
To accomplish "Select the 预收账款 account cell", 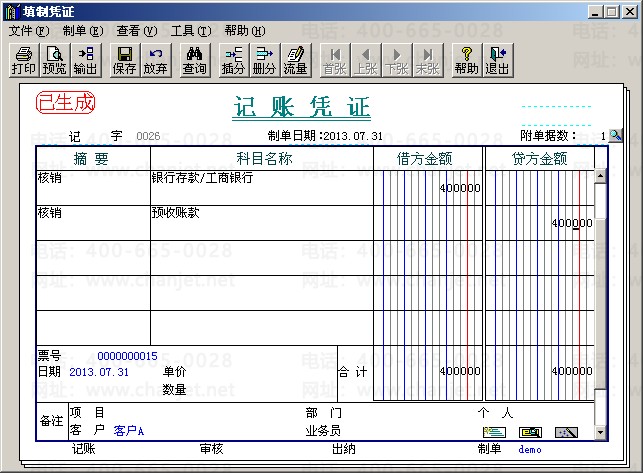I will pyautogui.click(x=260, y=222).
